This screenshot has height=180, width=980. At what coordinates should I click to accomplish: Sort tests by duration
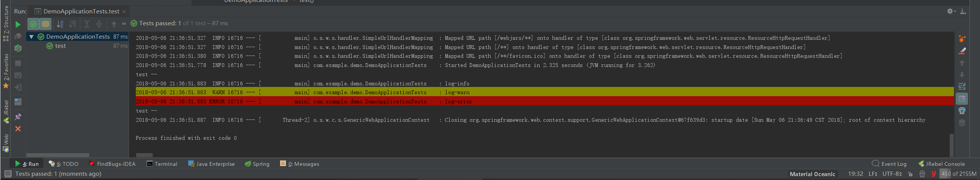[x=72, y=24]
